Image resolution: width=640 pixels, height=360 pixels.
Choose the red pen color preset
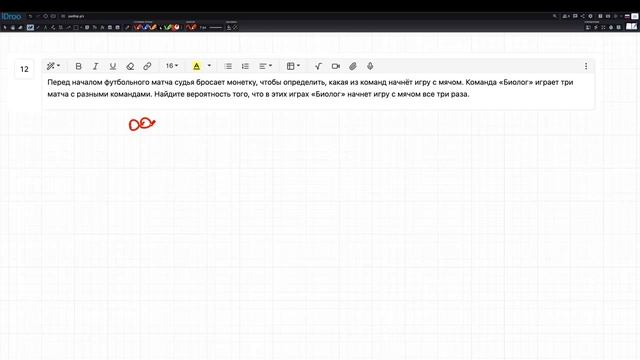(139, 27)
